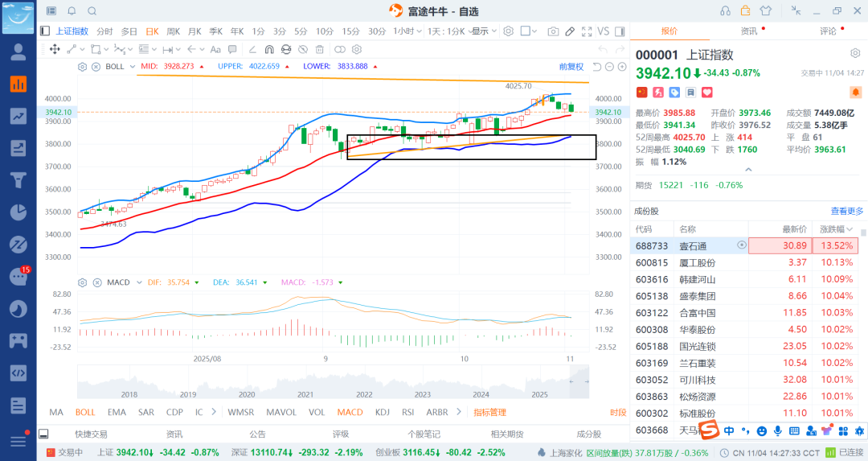Screen dimensions: 868x461
Task: Toggle the KDJ indicator
Action: pyautogui.click(x=383, y=412)
